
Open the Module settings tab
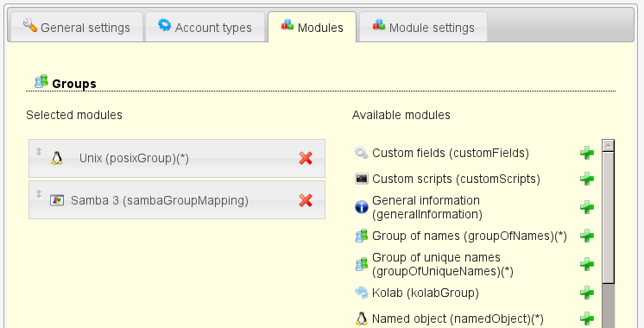point(424,27)
